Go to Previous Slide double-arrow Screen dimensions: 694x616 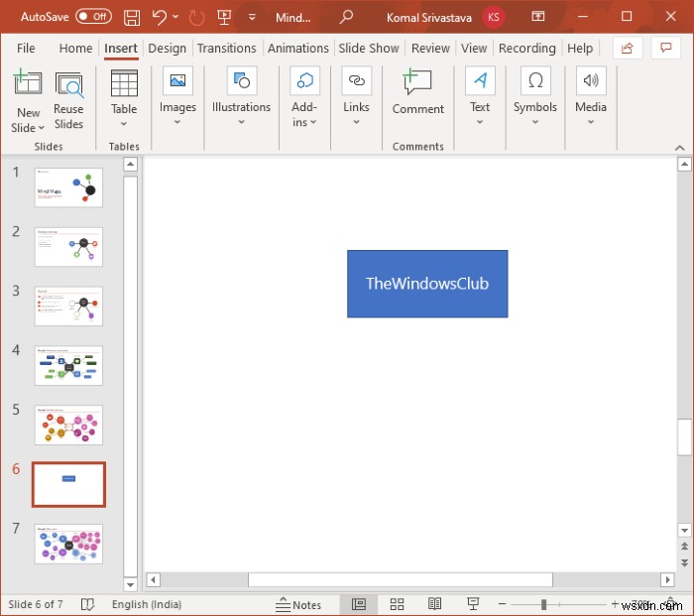click(684, 546)
